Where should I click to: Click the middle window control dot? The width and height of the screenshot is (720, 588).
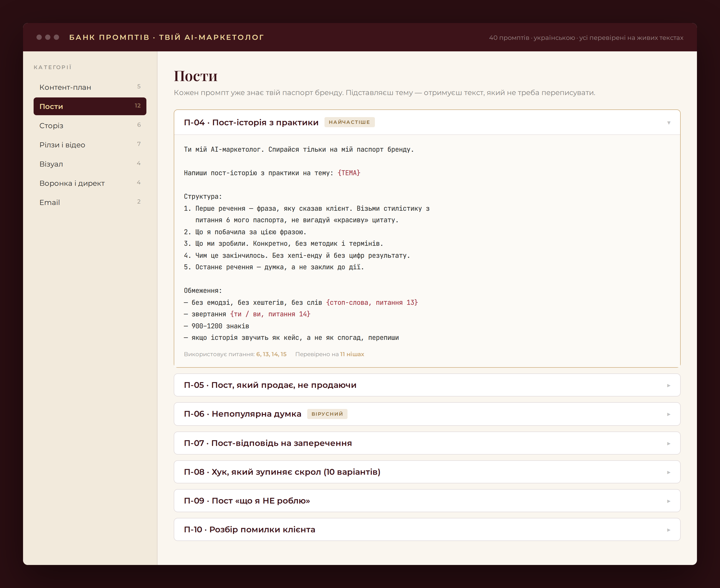click(48, 37)
